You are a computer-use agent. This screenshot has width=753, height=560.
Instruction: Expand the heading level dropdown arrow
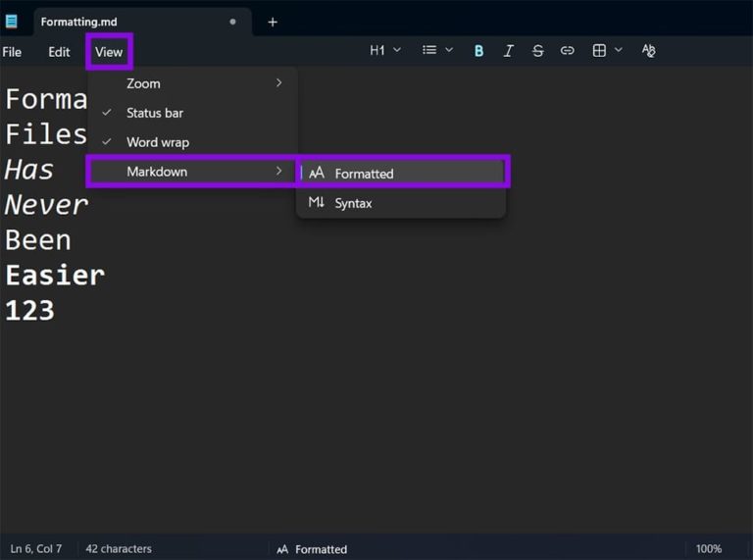[397, 50]
